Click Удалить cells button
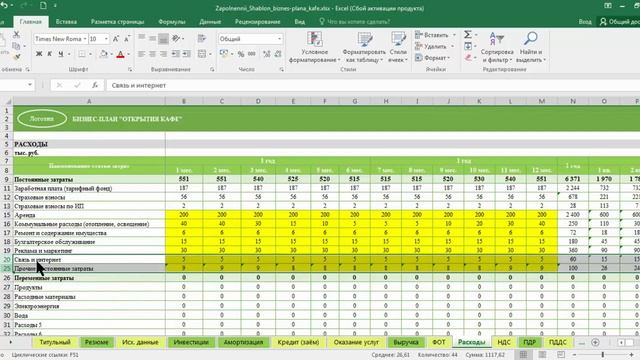640x360 pixels. pos(434,47)
